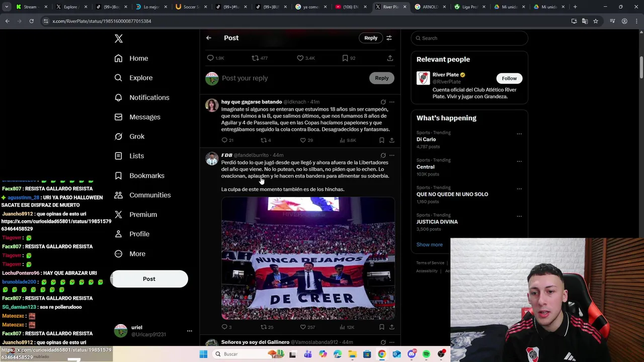
Task: Open River Plate profile name link
Action: coord(446,75)
